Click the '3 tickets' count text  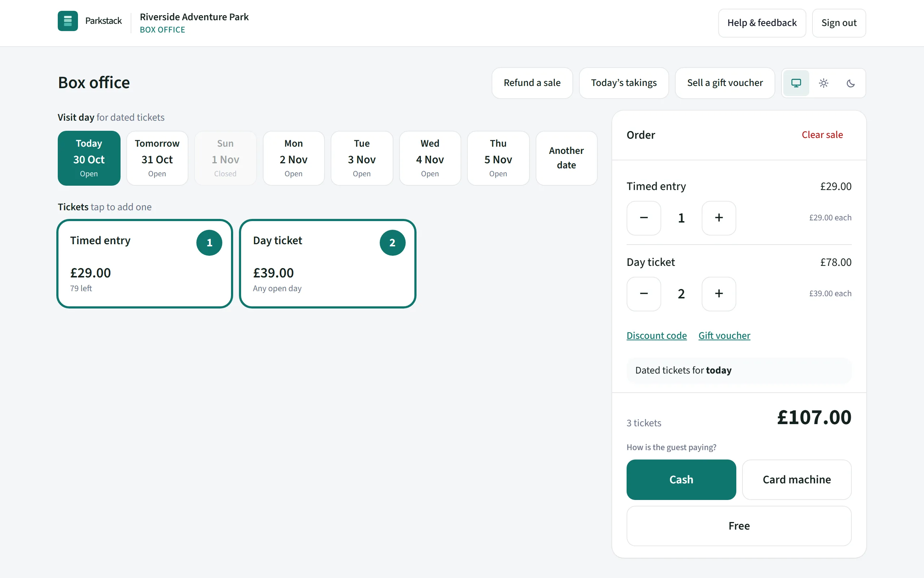click(x=644, y=423)
